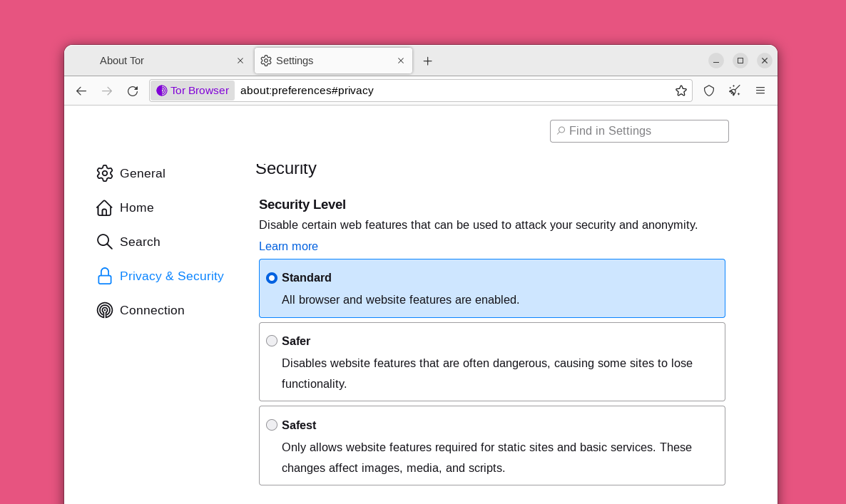This screenshot has height=504, width=846.
Task: Open the Search settings category
Action: [128, 242]
